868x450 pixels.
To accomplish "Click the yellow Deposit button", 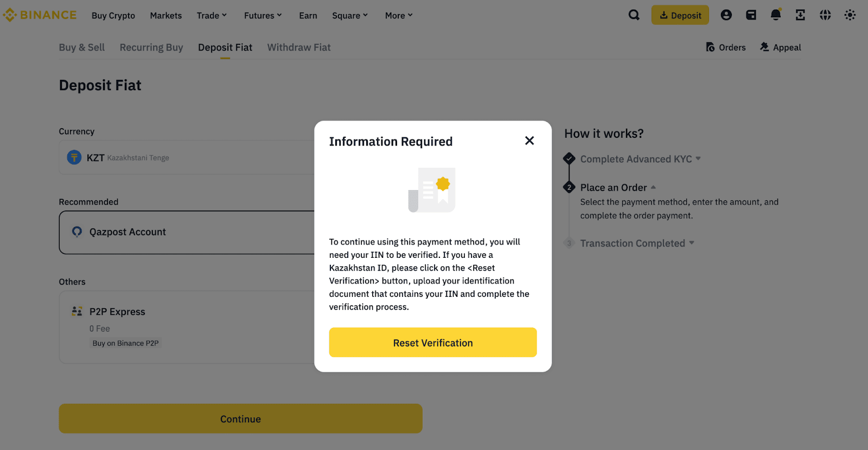I will [680, 15].
